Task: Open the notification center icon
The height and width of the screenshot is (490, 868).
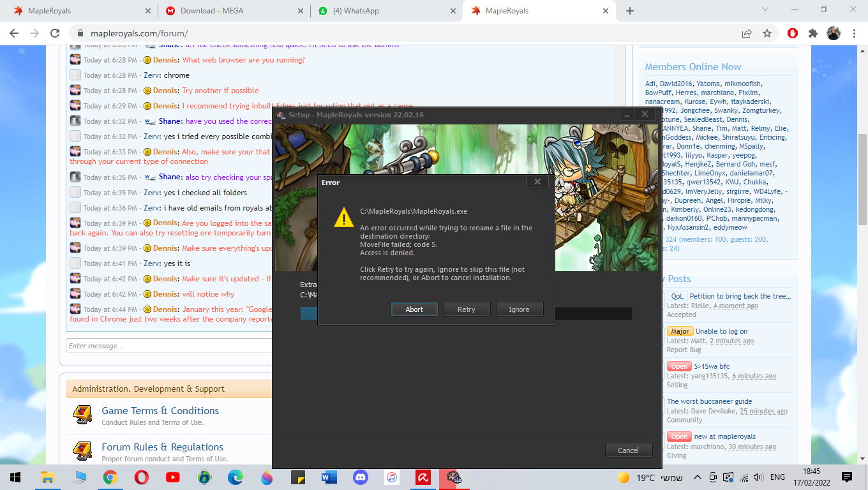Action: coord(847,477)
